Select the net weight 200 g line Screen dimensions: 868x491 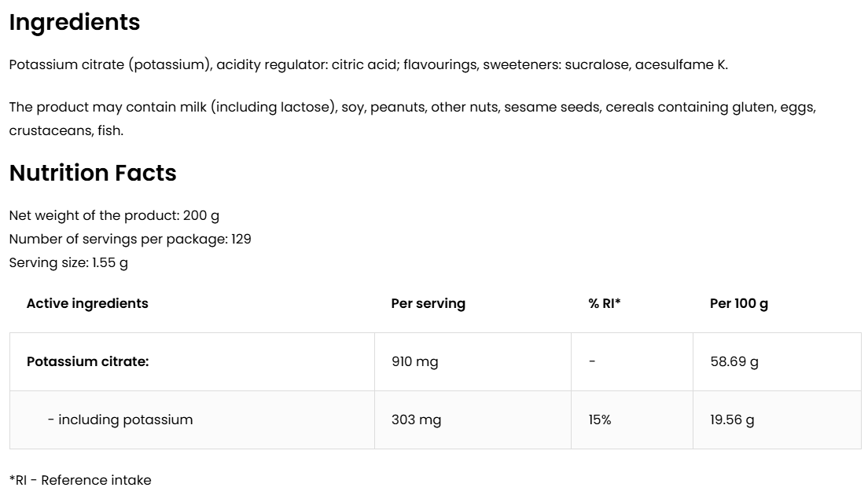pyautogui.click(x=114, y=215)
